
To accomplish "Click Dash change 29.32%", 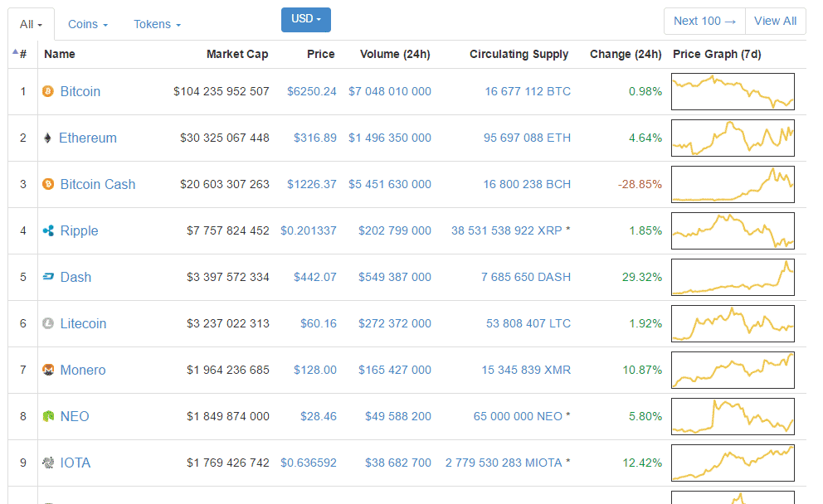I will pos(642,277).
